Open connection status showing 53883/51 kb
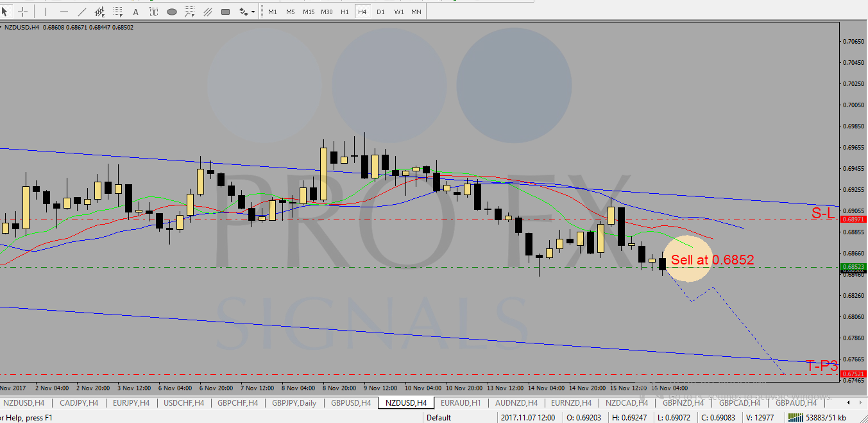This screenshot has height=423, width=868. (831, 418)
